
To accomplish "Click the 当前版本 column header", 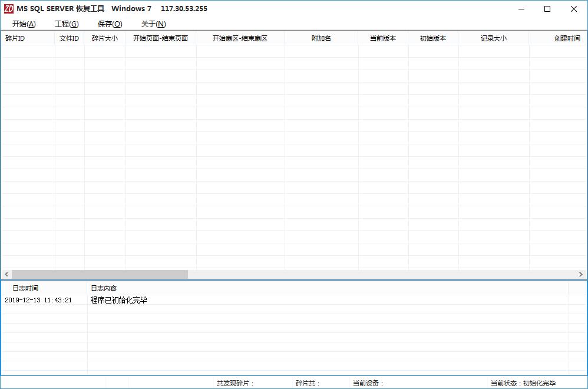I will point(383,38).
